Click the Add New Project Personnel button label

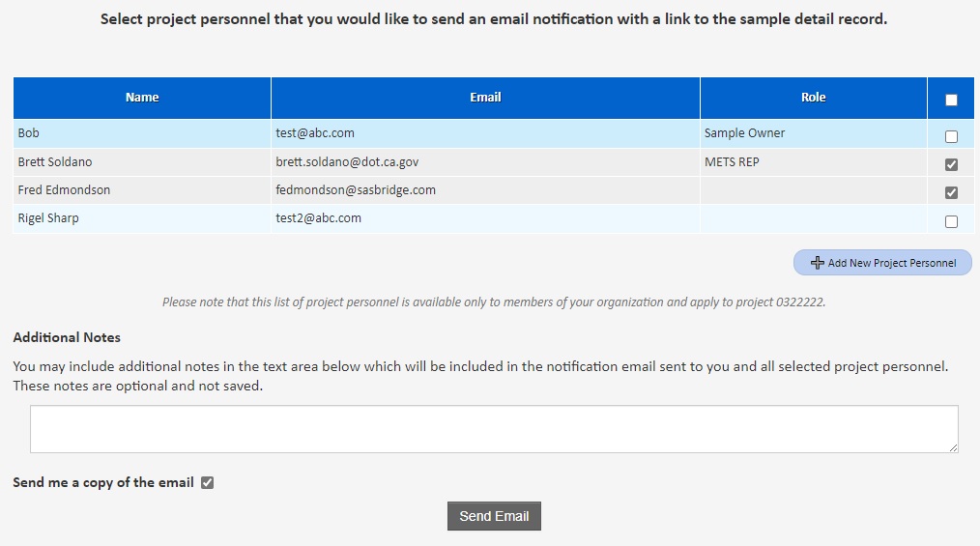tap(891, 263)
